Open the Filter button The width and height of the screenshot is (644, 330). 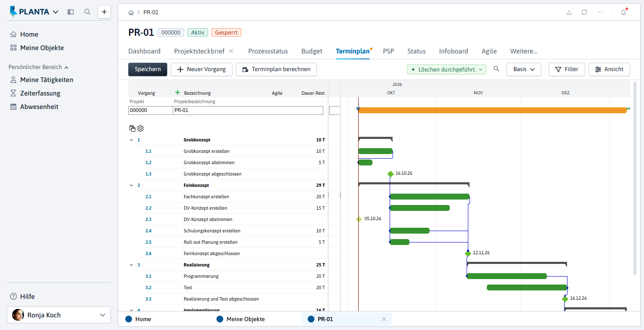(x=567, y=69)
